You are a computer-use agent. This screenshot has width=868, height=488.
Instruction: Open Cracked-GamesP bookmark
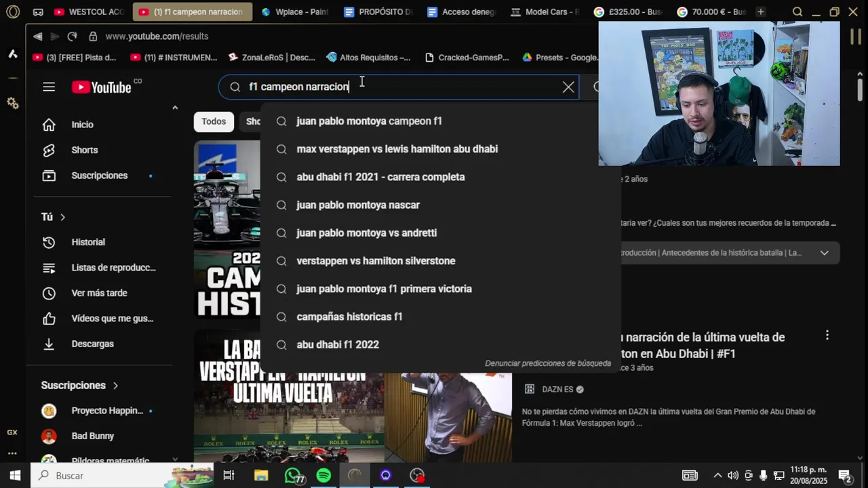click(x=467, y=58)
